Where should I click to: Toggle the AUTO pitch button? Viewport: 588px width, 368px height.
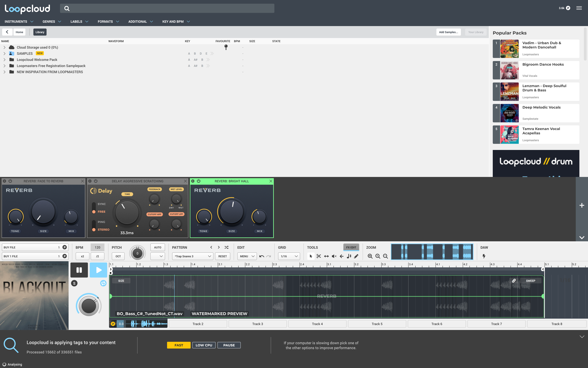pyautogui.click(x=158, y=247)
